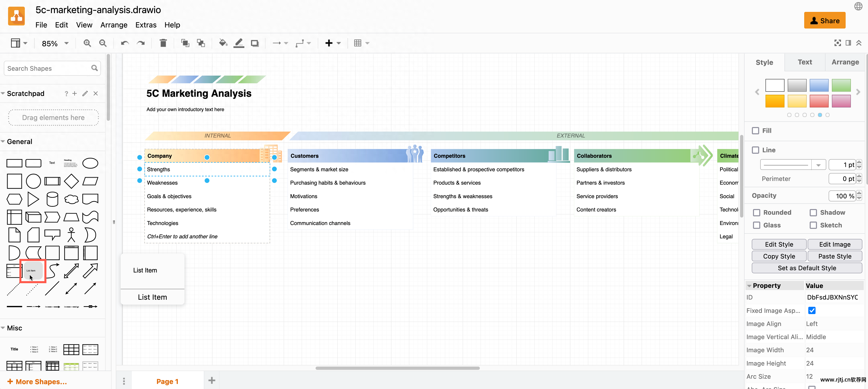Switch to the Text tab

click(x=805, y=62)
